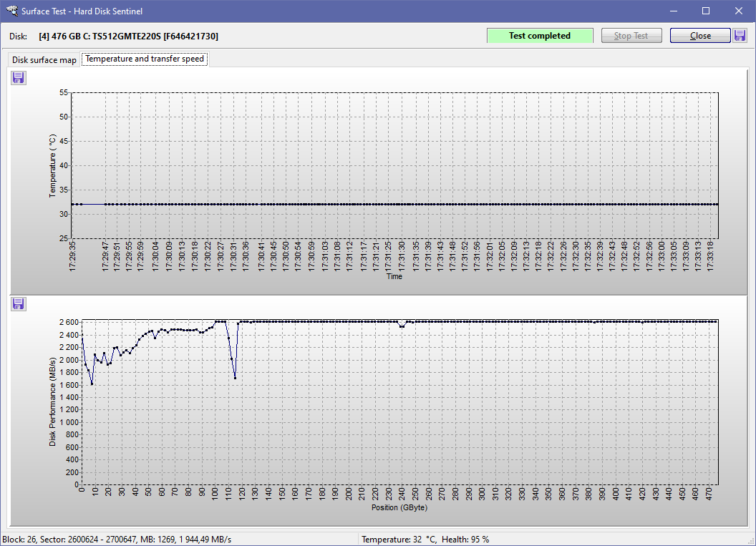Click the Block 26 sector status text
The width and height of the screenshot is (756, 546).
[117, 540]
